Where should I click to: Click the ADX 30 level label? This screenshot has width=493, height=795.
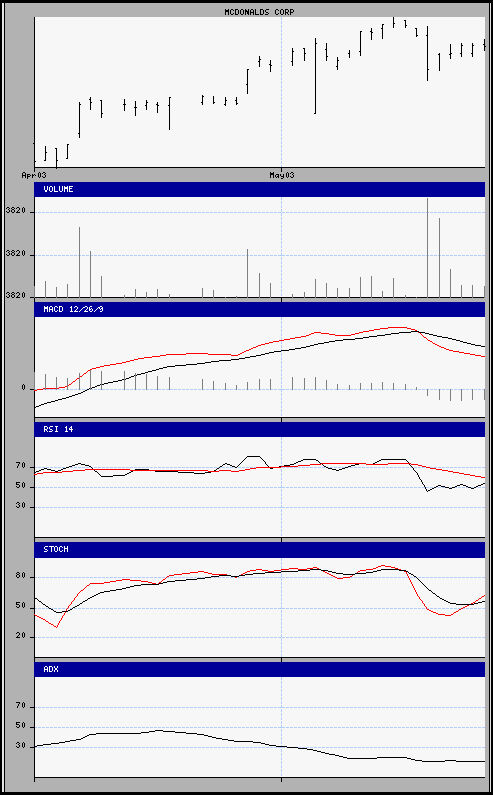tap(20, 746)
